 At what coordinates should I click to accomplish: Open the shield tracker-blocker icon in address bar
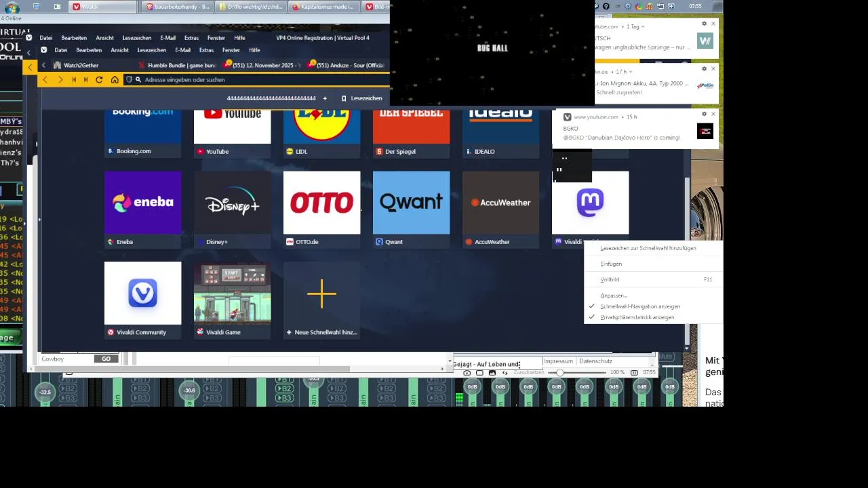coord(129,80)
